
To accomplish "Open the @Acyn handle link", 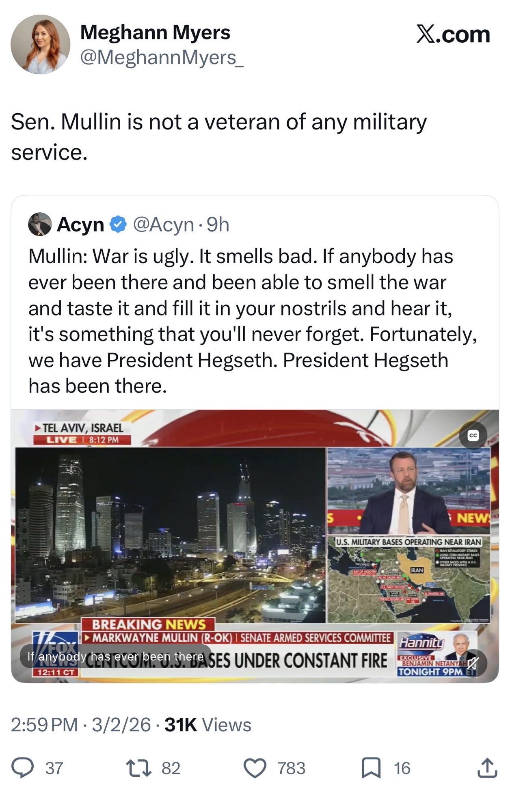I will click(x=163, y=224).
